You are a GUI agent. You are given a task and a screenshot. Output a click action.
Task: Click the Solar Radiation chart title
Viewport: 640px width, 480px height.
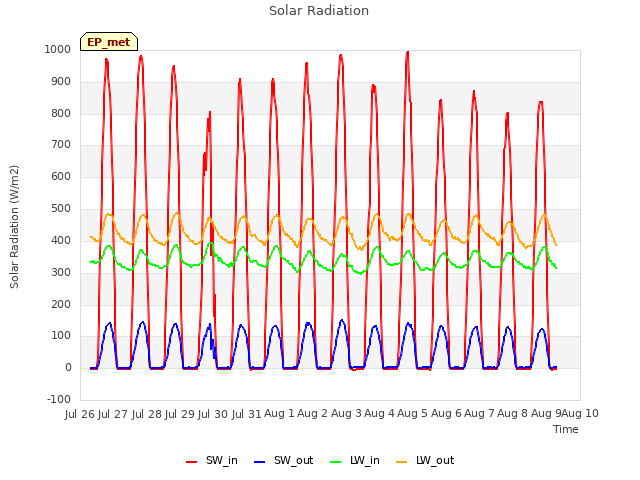[x=319, y=11]
